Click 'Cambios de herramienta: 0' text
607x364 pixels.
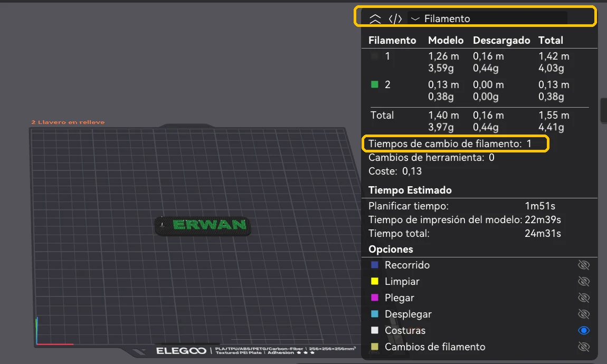point(431,157)
